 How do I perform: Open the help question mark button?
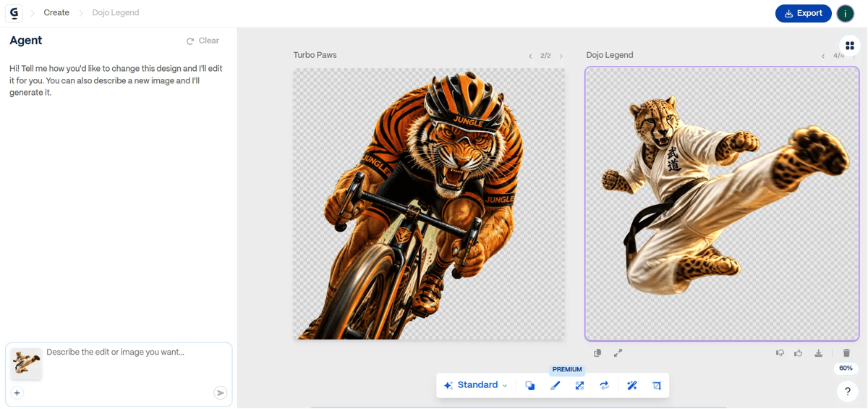[x=847, y=392]
